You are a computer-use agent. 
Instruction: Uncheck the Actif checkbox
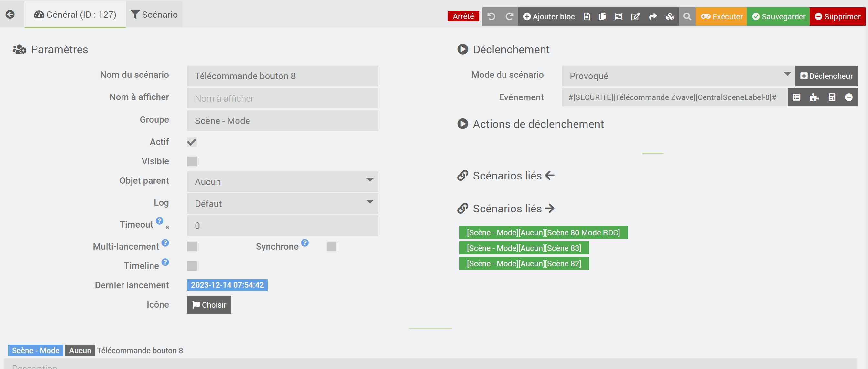click(192, 142)
